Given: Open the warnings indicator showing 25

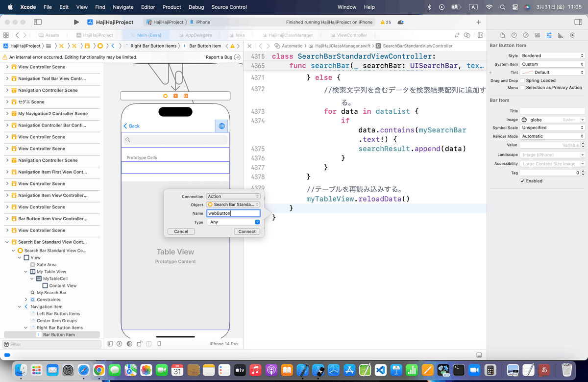Looking at the screenshot, I should pos(386,22).
